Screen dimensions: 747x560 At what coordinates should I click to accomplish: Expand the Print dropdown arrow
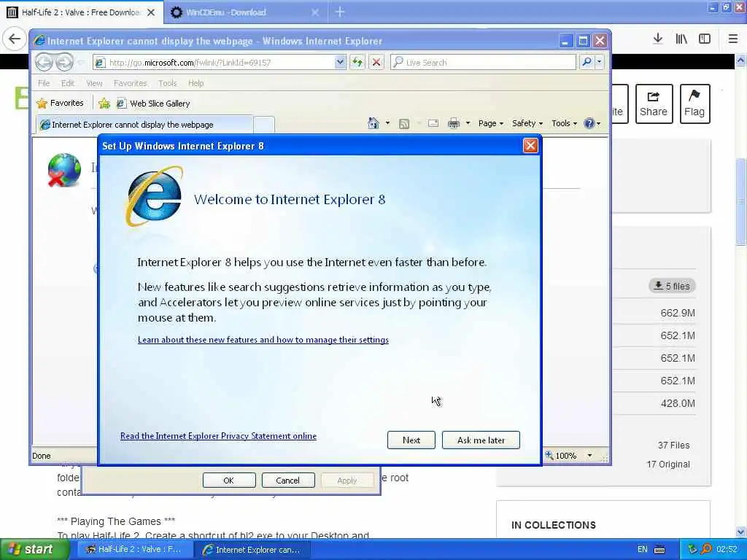click(x=468, y=123)
